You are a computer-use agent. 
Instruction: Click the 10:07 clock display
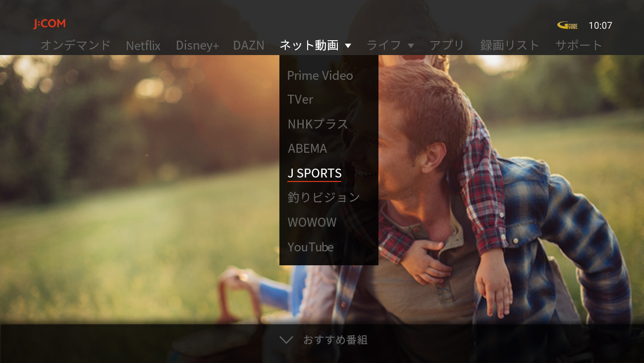(x=600, y=25)
